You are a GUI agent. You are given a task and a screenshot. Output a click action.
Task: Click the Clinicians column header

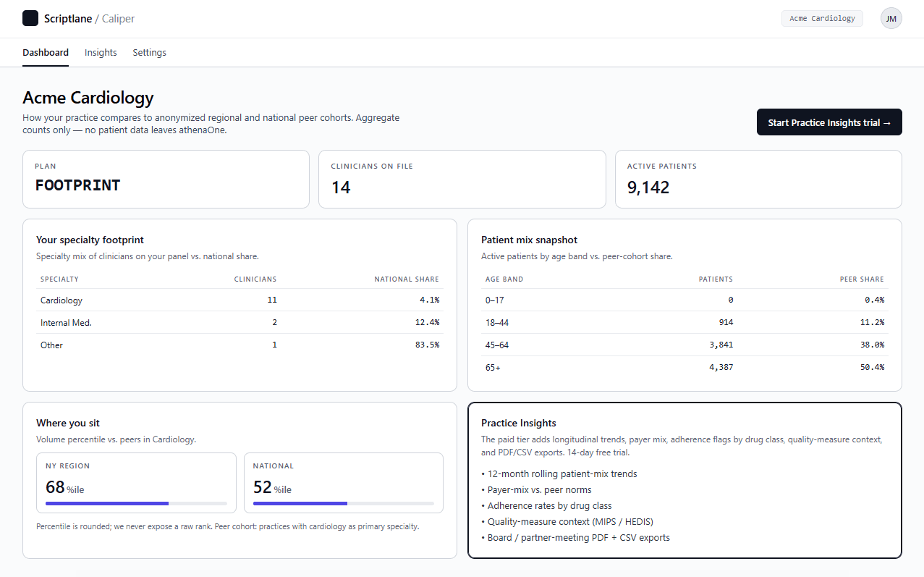(x=255, y=279)
